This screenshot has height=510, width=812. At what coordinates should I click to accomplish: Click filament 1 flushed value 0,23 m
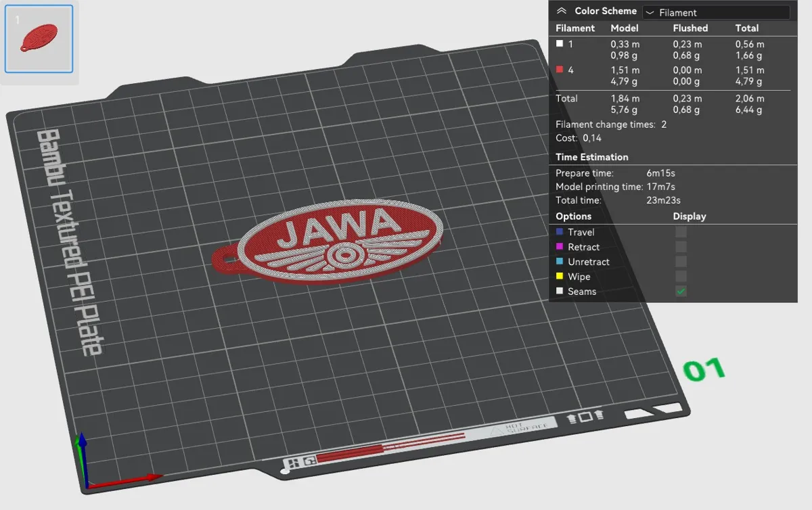tap(687, 45)
